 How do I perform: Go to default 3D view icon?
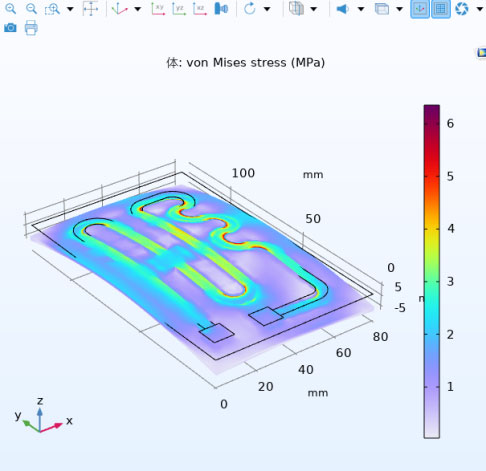[119, 9]
